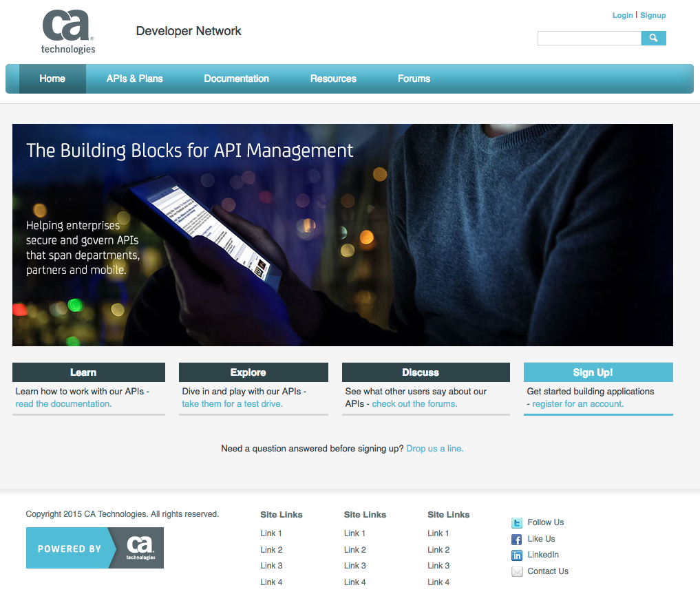Click the CA Technologies logo
The width and height of the screenshot is (700, 594).
67,31
